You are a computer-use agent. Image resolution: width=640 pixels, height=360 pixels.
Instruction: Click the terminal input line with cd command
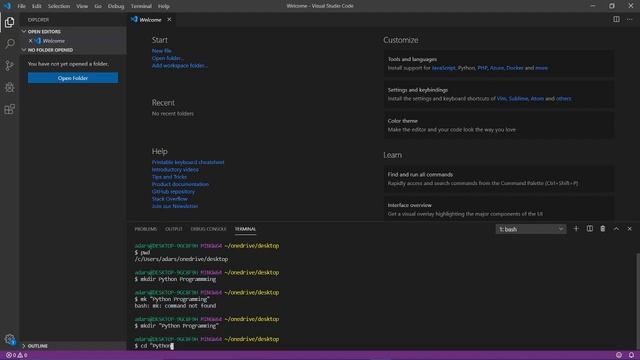point(154,346)
